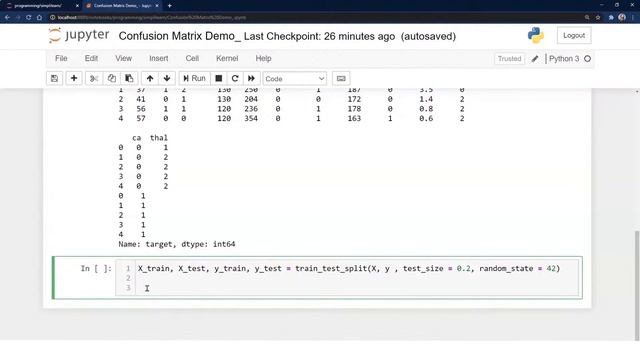The width and height of the screenshot is (640, 360).
Task: Run the current cell
Action: [x=194, y=78]
